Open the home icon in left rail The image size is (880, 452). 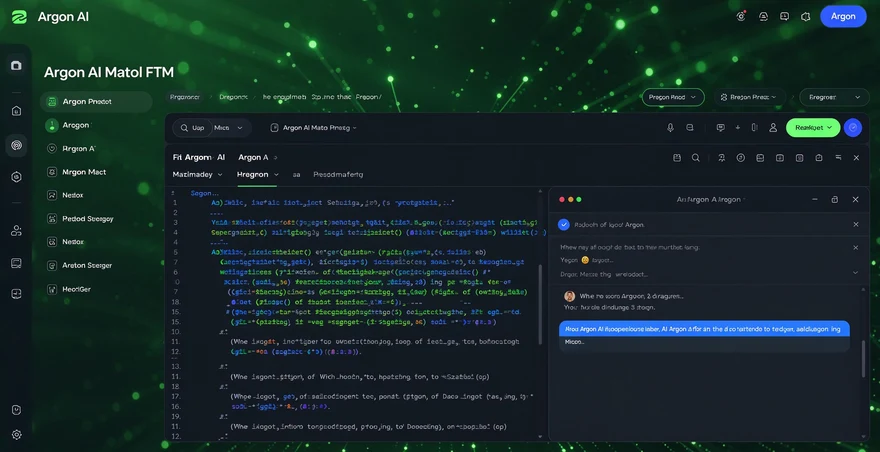click(16, 111)
